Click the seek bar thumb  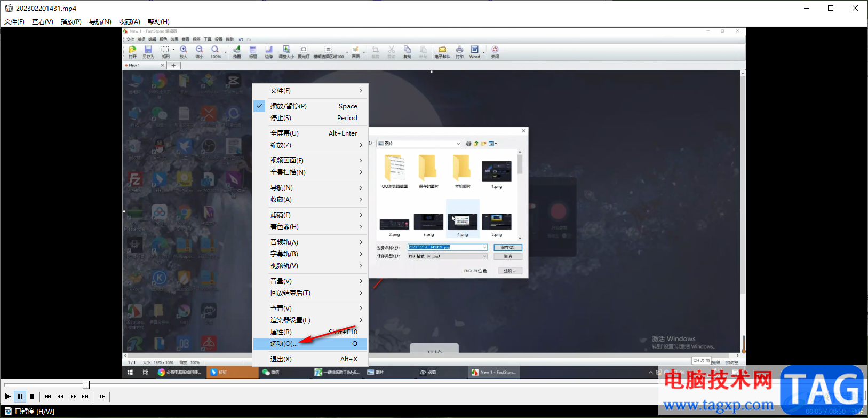(86, 385)
